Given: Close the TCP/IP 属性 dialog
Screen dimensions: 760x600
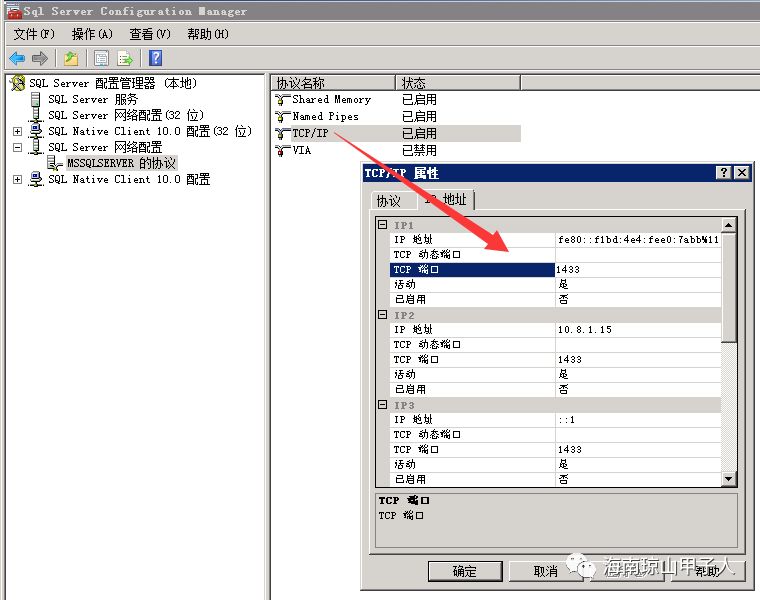Looking at the screenshot, I should tap(742, 173).
